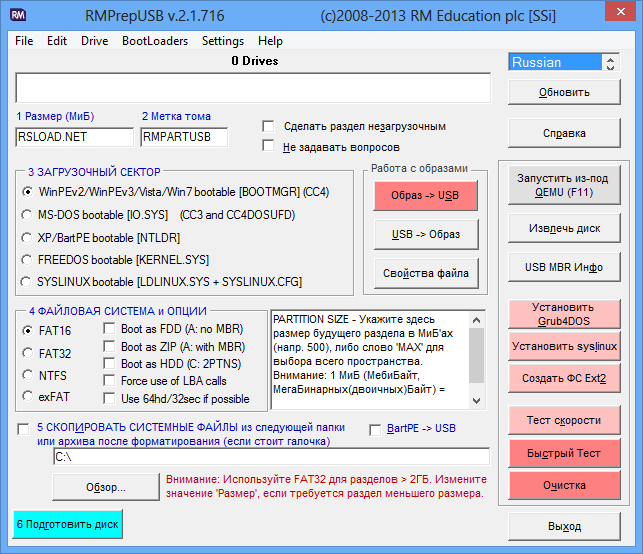Enable Boot as FDD (A: no MBR)
Viewport: 643px width, 554px height.
tap(109, 328)
